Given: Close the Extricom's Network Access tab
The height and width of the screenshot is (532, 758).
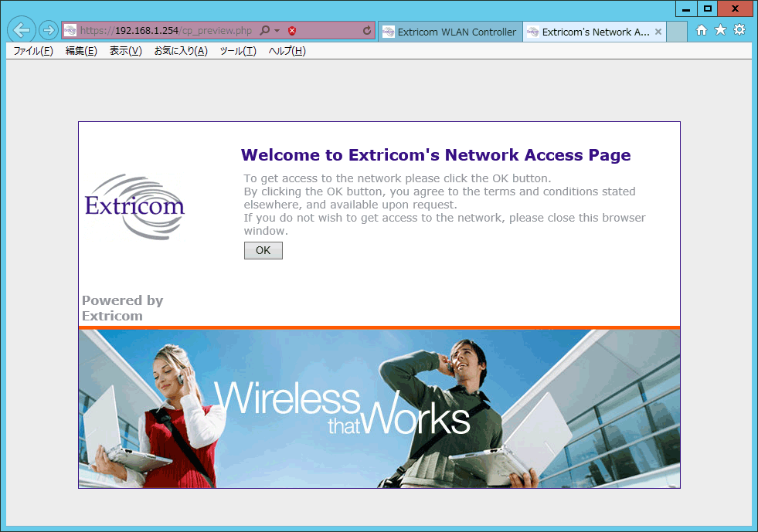Looking at the screenshot, I should [x=658, y=32].
